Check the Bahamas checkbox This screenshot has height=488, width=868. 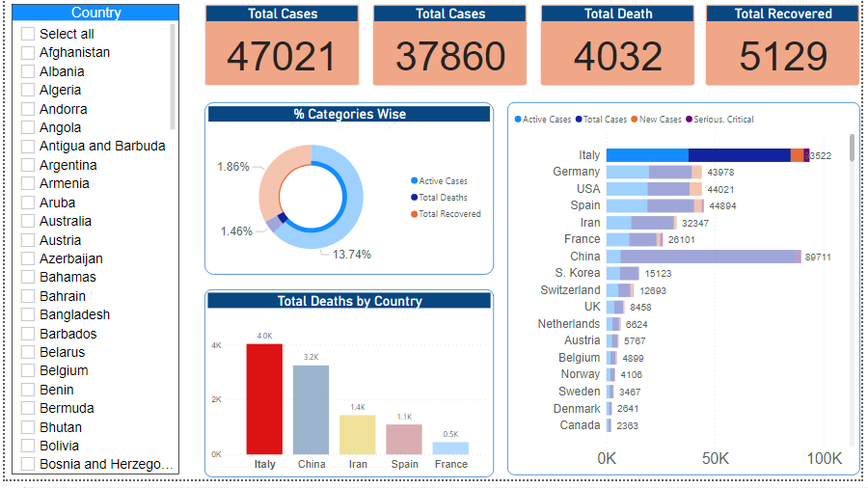[28, 277]
